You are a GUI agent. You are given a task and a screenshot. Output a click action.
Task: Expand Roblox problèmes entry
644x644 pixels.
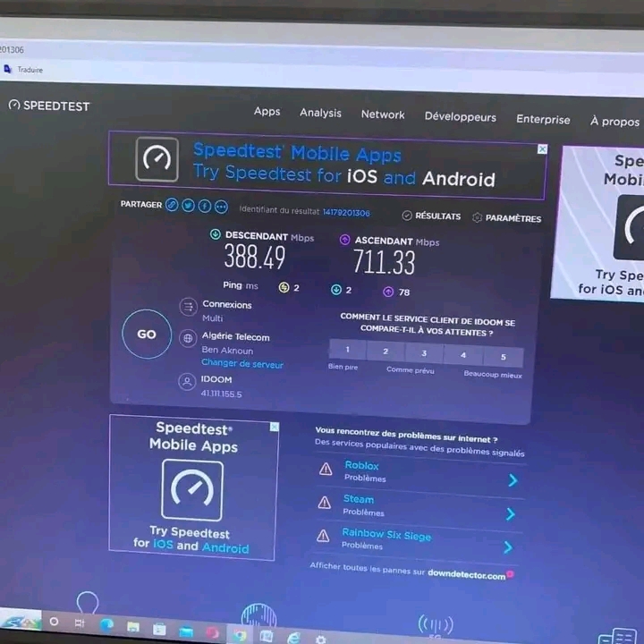click(512, 480)
